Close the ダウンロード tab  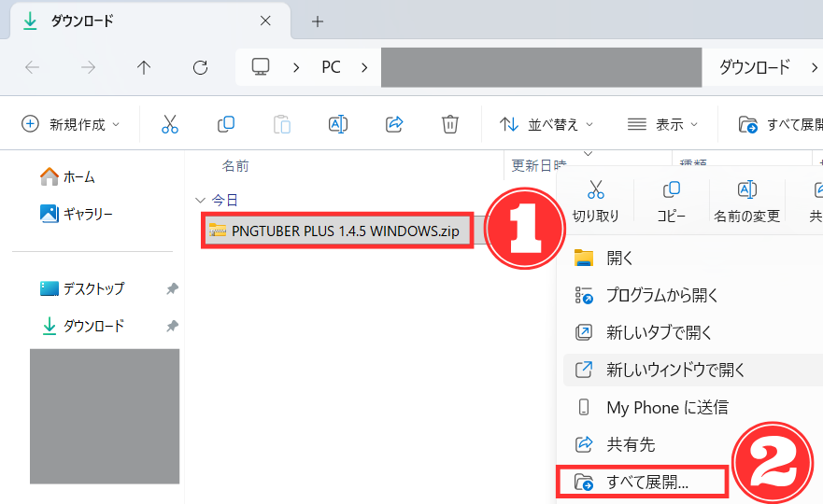click(x=265, y=21)
